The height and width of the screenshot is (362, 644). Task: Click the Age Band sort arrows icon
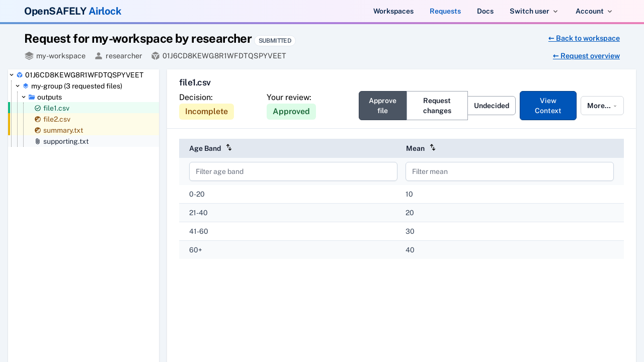pyautogui.click(x=228, y=147)
